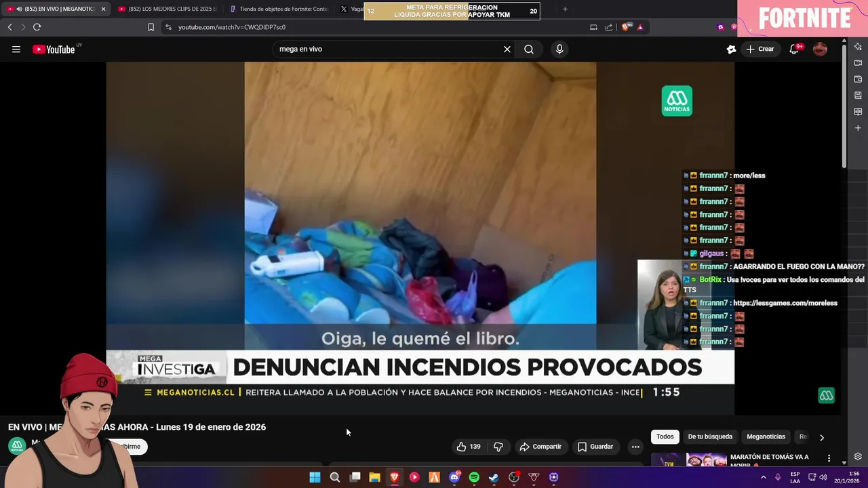Open the YouTube account avatar menu
868x488 pixels.
820,49
